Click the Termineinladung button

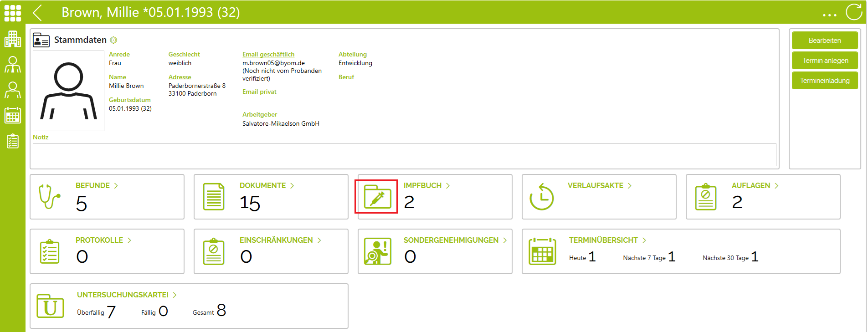825,80
